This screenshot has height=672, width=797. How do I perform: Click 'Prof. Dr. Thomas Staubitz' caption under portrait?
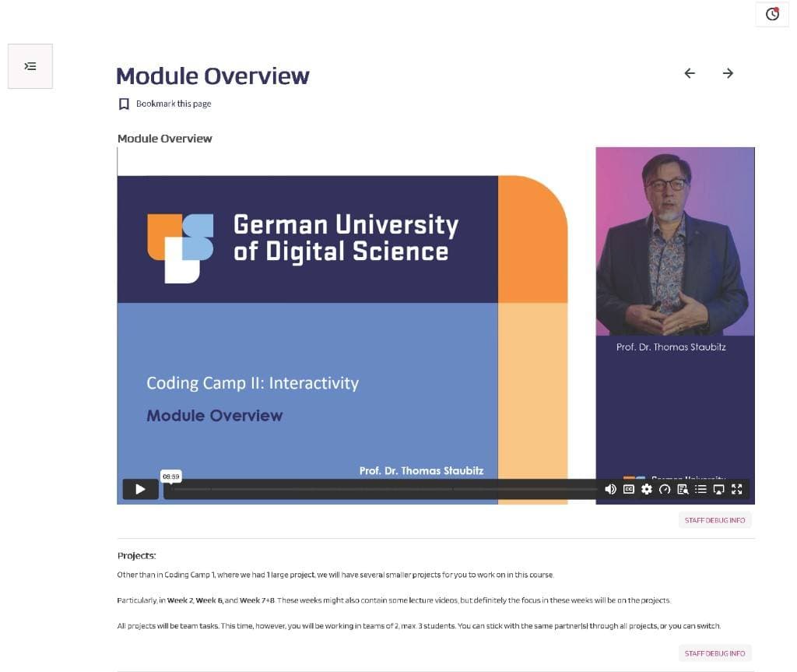click(671, 347)
